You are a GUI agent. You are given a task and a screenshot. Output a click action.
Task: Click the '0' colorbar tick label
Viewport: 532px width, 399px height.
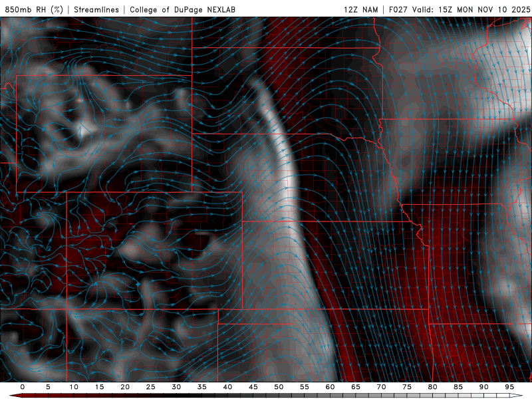pyautogui.click(x=23, y=387)
